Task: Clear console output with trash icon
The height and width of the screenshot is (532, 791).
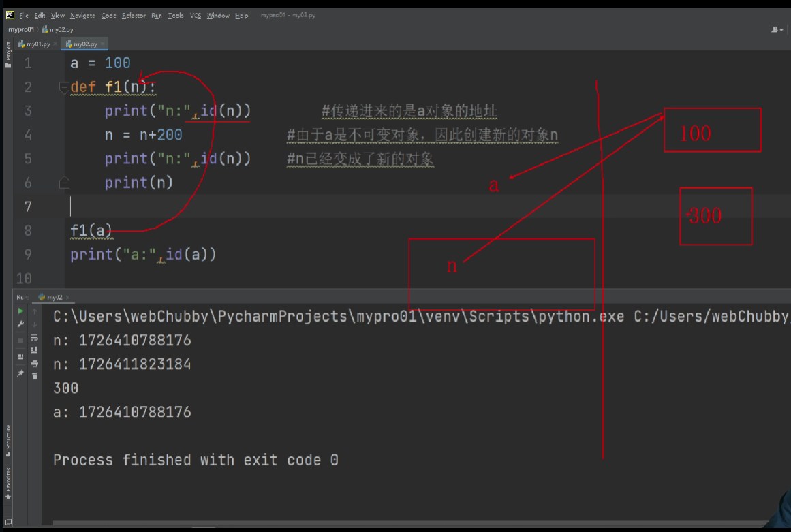Action: click(x=34, y=376)
